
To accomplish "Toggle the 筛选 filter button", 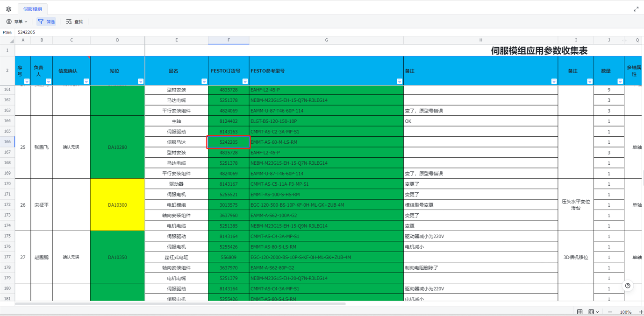I will [46, 21].
